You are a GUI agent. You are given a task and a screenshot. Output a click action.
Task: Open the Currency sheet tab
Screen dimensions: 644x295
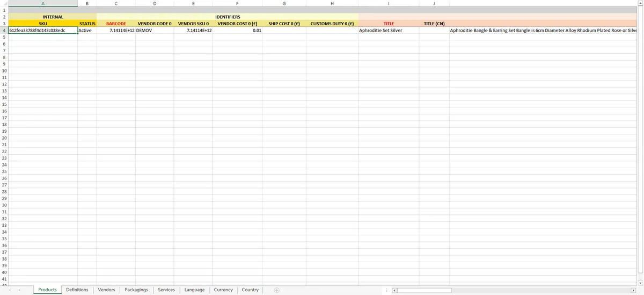[223, 290]
